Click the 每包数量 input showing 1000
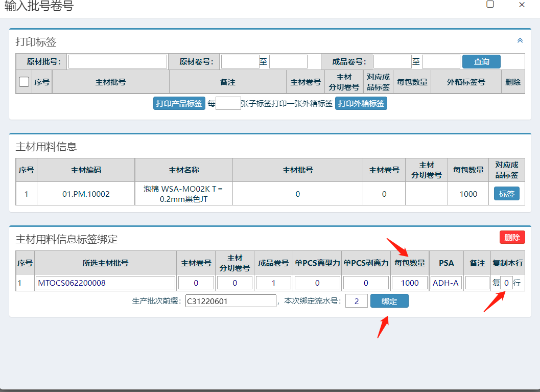The image size is (540, 392). click(x=410, y=283)
